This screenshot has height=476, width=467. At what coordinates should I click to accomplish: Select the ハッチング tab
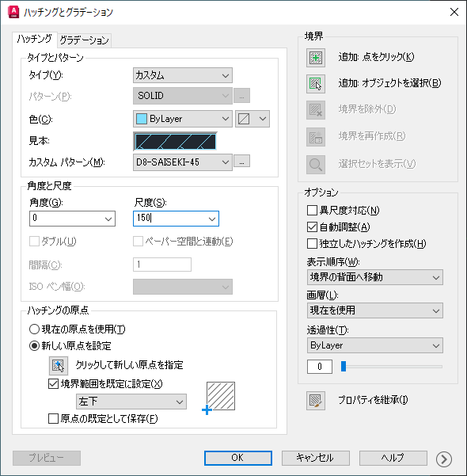click(35, 40)
